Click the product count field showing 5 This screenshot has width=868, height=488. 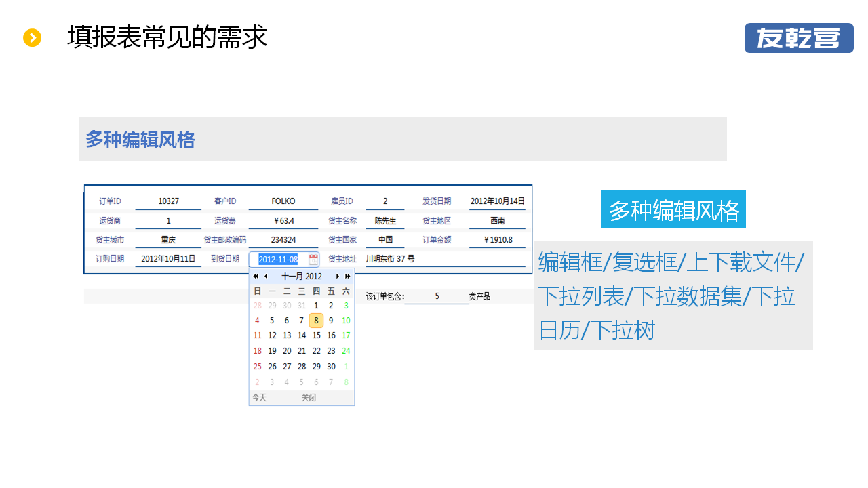[437, 296]
